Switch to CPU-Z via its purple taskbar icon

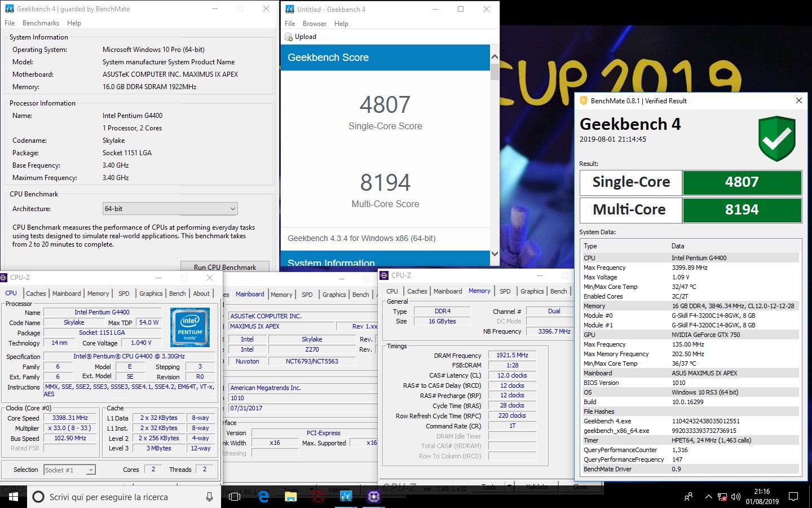click(x=373, y=497)
